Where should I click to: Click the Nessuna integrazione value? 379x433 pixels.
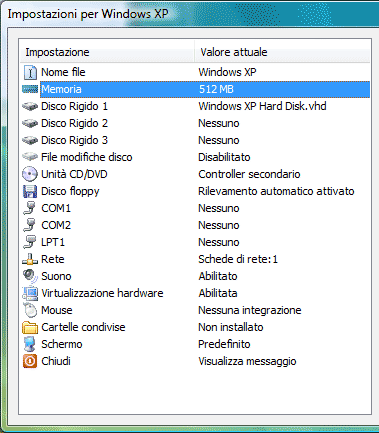pos(250,310)
